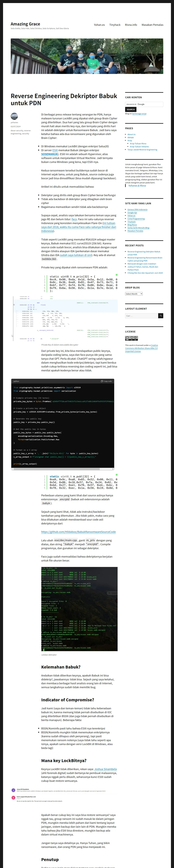Open the SOSEMANUK link

point(50,154)
